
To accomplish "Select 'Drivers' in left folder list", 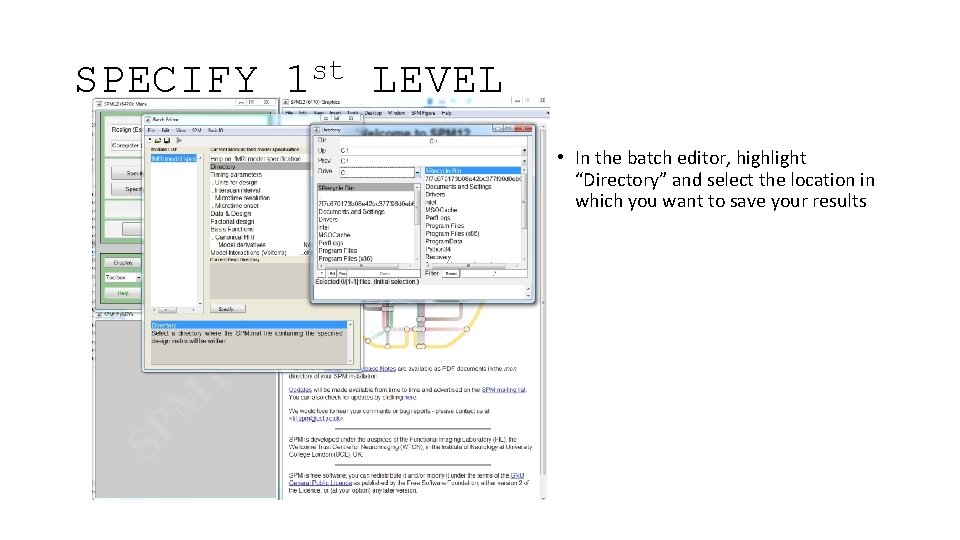I will click(328, 220).
